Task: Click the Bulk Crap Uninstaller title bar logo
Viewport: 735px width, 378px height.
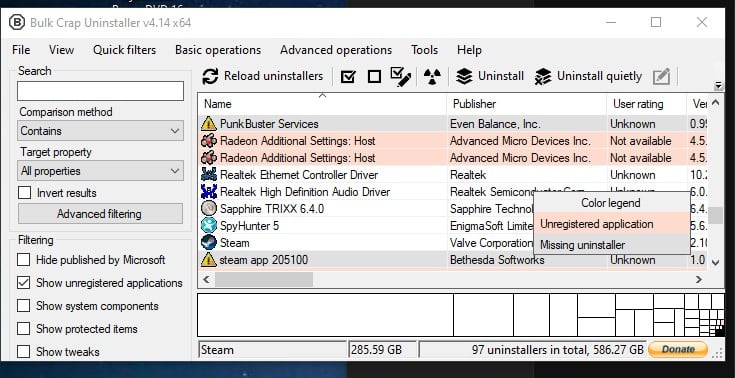Action: pyautogui.click(x=17, y=23)
